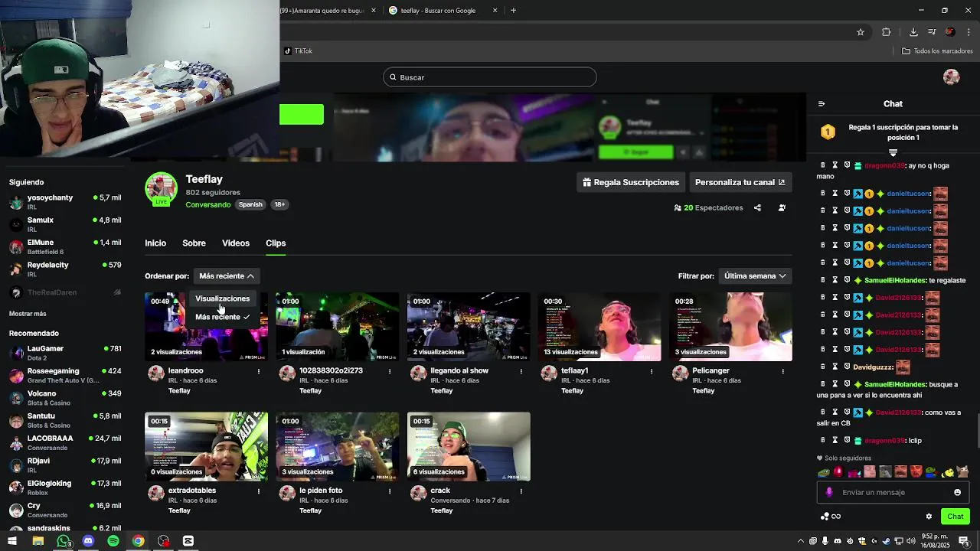The width and height of the screenshot is (980, 551).
Task: Bookmark this page with the star icon
Action: 861,32
